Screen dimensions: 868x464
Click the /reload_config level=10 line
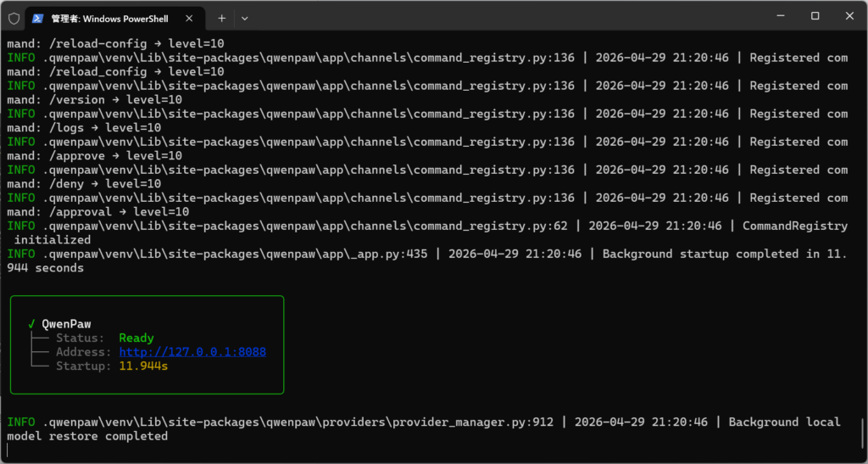115,72
